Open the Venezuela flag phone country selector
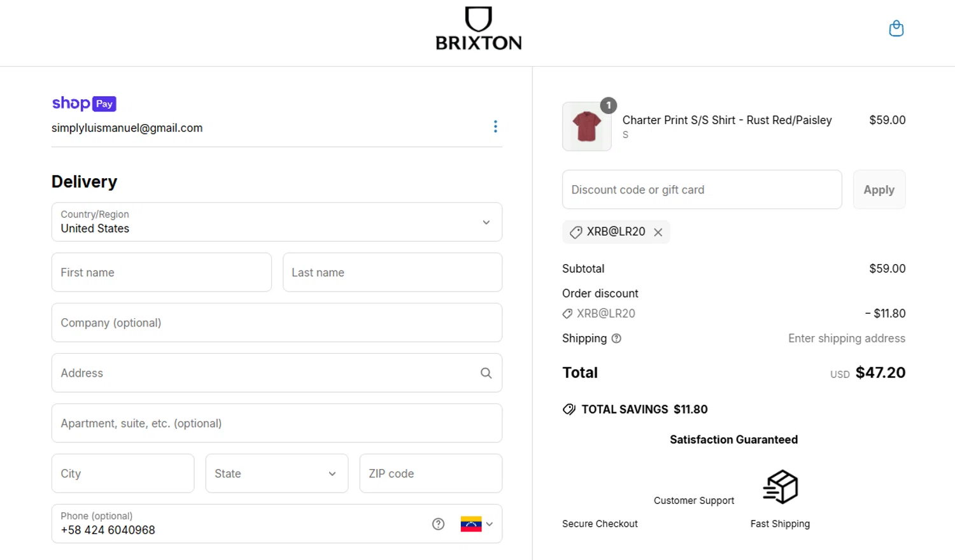The width and height of the screenshot is (955, 560). click(476, 524)
